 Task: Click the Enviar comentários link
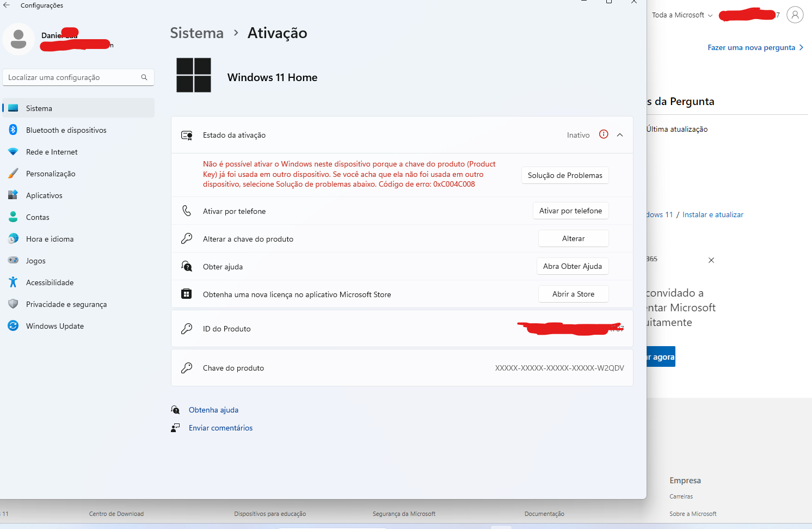click(220, 428)
